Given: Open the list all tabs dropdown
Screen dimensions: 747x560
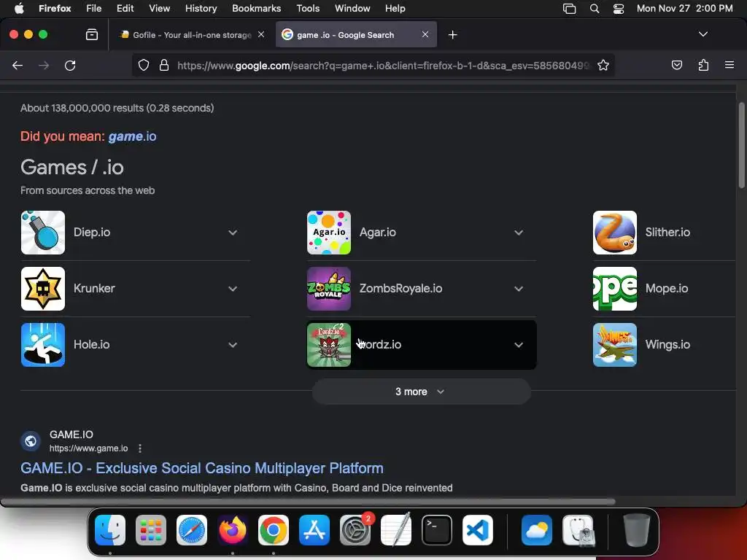Looking at the screenshot, I should click(703, 34).
